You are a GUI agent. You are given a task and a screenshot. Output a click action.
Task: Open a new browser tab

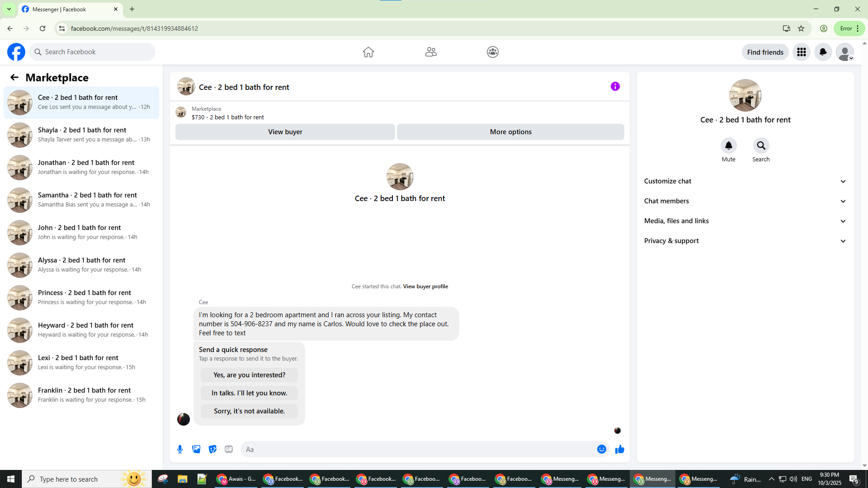[x=132, y=9]
